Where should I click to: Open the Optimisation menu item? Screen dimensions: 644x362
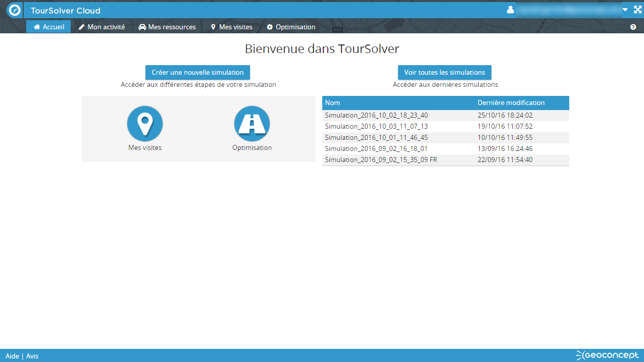pos(291,27)
